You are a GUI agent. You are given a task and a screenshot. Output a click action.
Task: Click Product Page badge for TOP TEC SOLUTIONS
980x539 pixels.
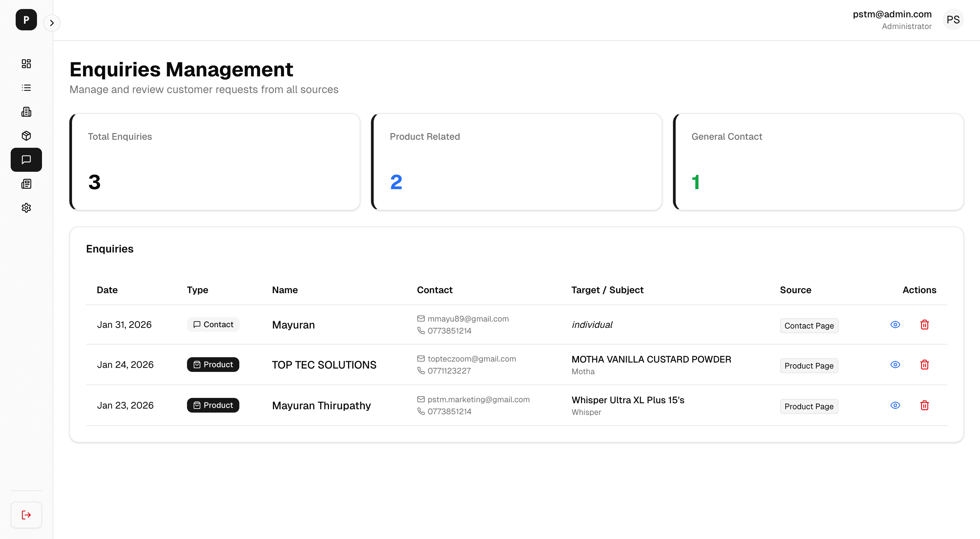(809, 366)
